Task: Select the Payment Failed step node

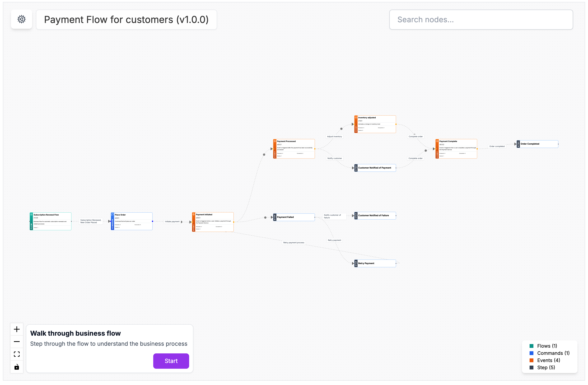Action: coord(294,217)
